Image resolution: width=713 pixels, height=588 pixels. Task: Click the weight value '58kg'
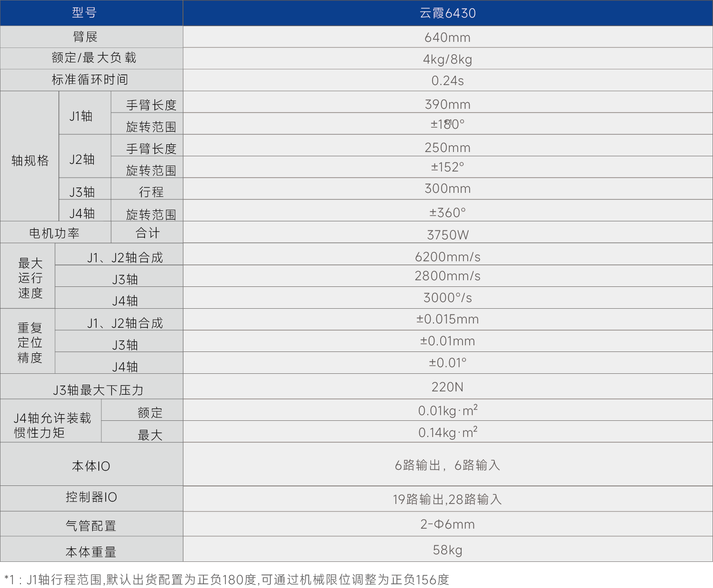point(447,550)
